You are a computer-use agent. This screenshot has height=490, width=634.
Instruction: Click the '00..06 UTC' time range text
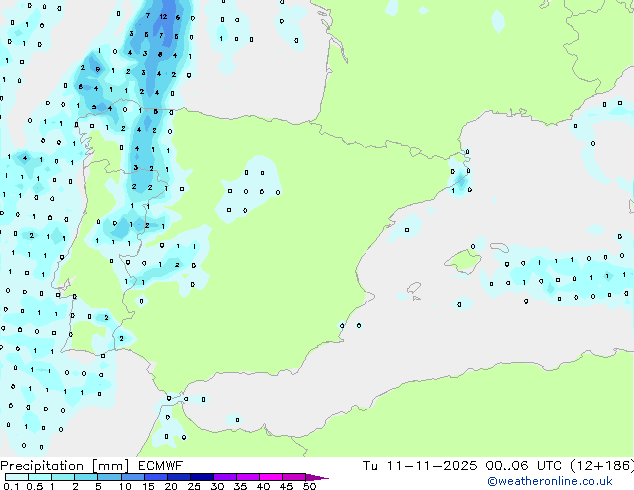[x=524, y=466]
